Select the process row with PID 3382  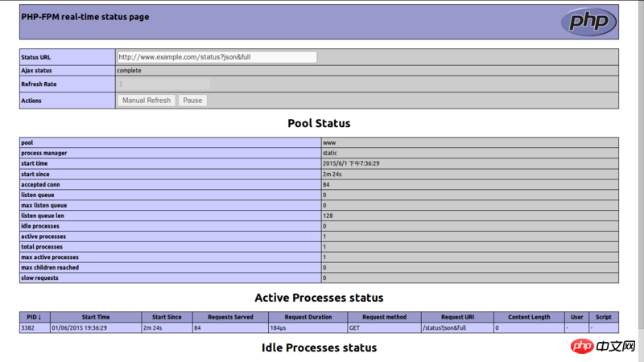35,328
